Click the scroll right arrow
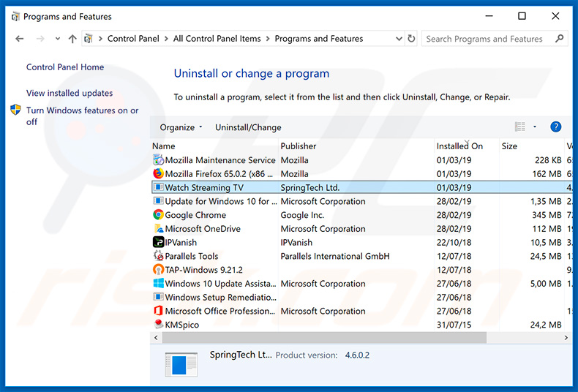578x392 pixels. (566, 337)
